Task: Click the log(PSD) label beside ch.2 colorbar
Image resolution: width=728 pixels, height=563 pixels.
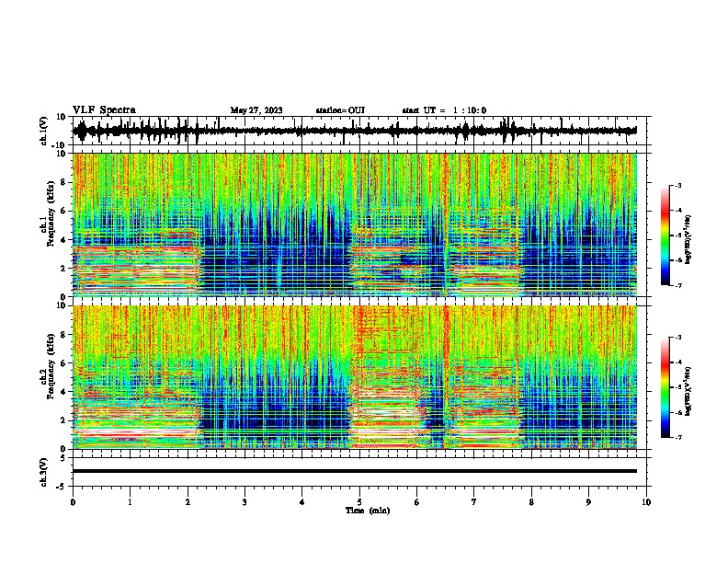Action: (688, 391)
